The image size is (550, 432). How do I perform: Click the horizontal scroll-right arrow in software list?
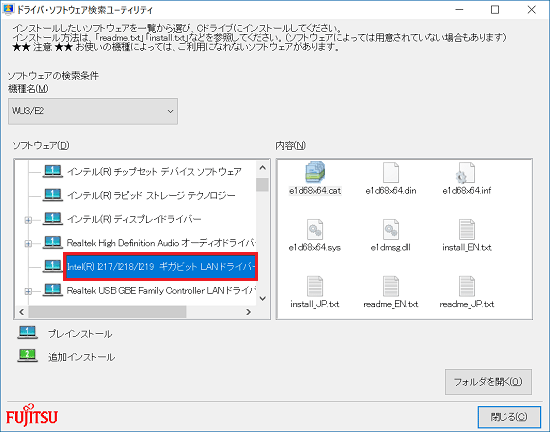(x=249, y=312)
